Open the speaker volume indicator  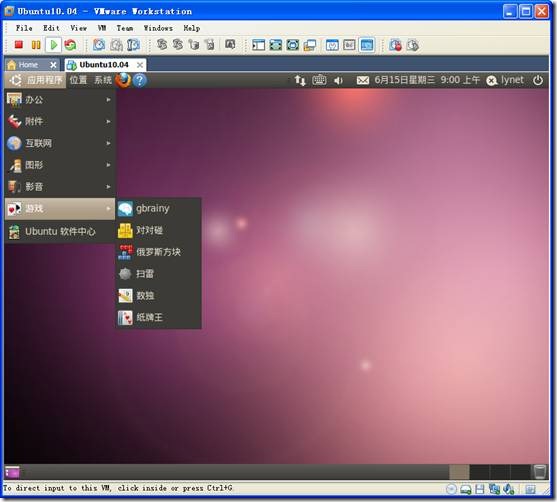click(338, 81)
